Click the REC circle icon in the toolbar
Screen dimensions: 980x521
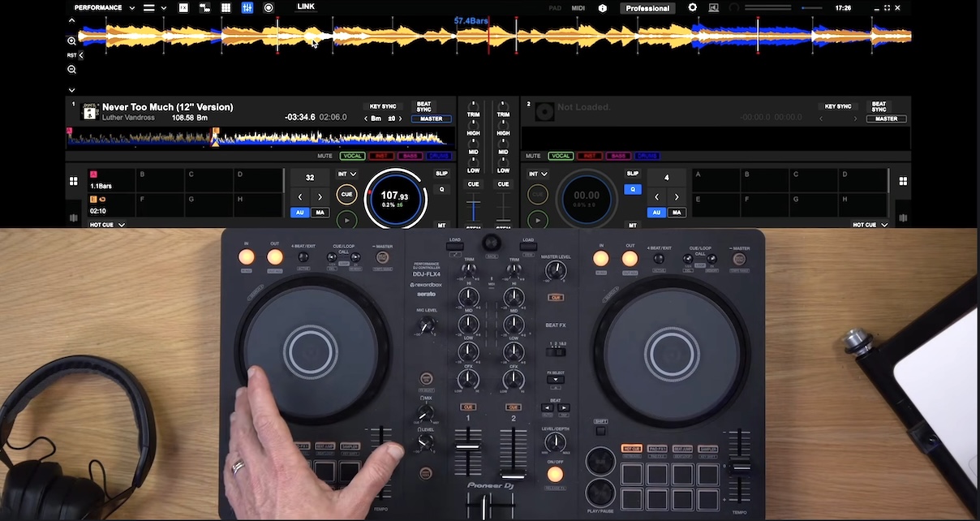click(269, 7)
